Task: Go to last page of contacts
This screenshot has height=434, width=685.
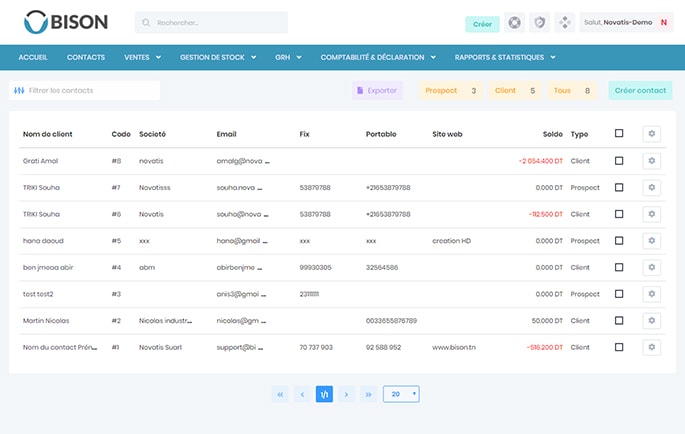Action: 368,394
